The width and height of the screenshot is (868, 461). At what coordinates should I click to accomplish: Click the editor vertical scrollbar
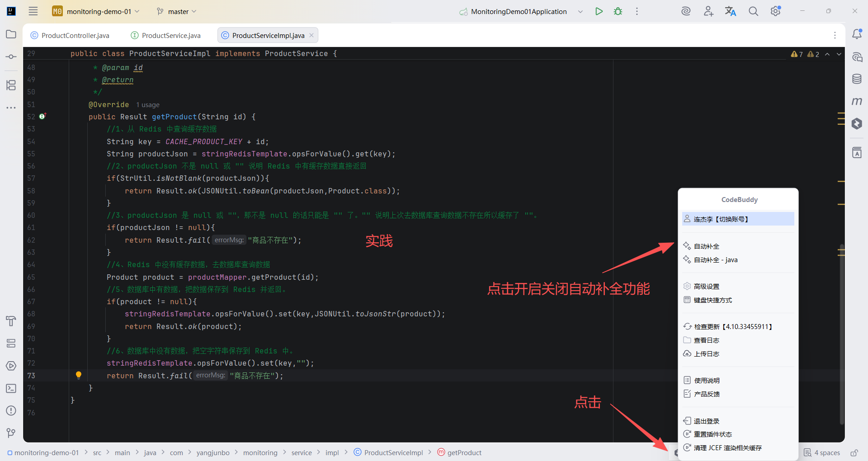[841, 334]
